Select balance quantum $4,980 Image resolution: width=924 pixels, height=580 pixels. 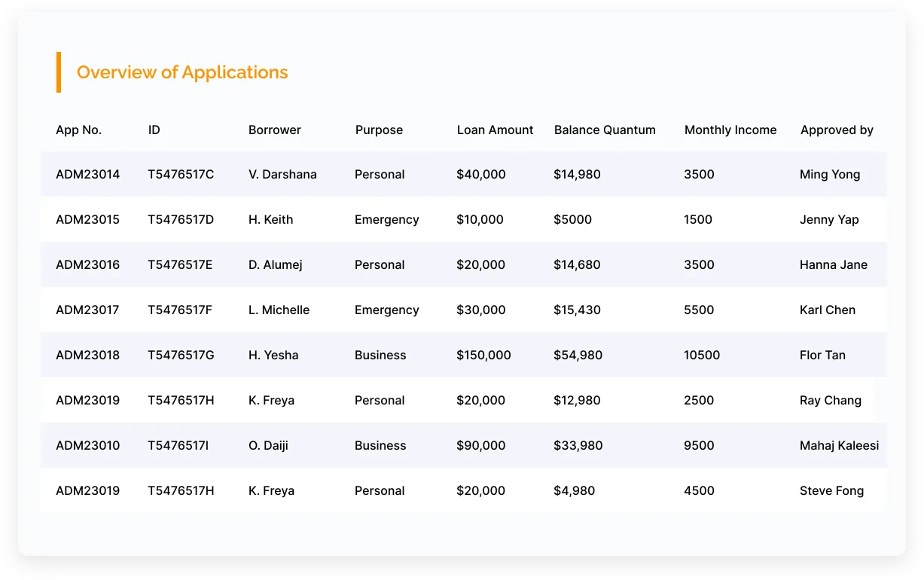574,490
